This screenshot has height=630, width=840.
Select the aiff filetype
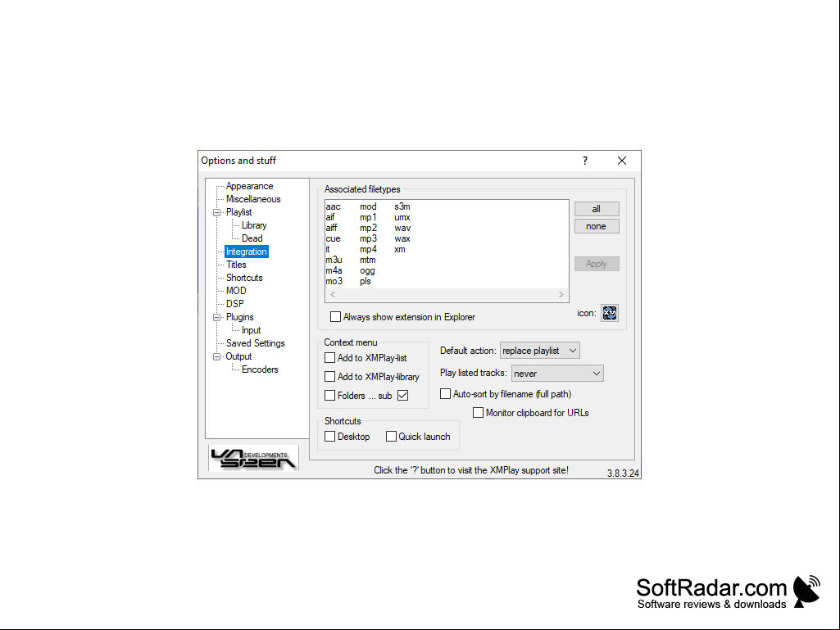tap(332, 228)
